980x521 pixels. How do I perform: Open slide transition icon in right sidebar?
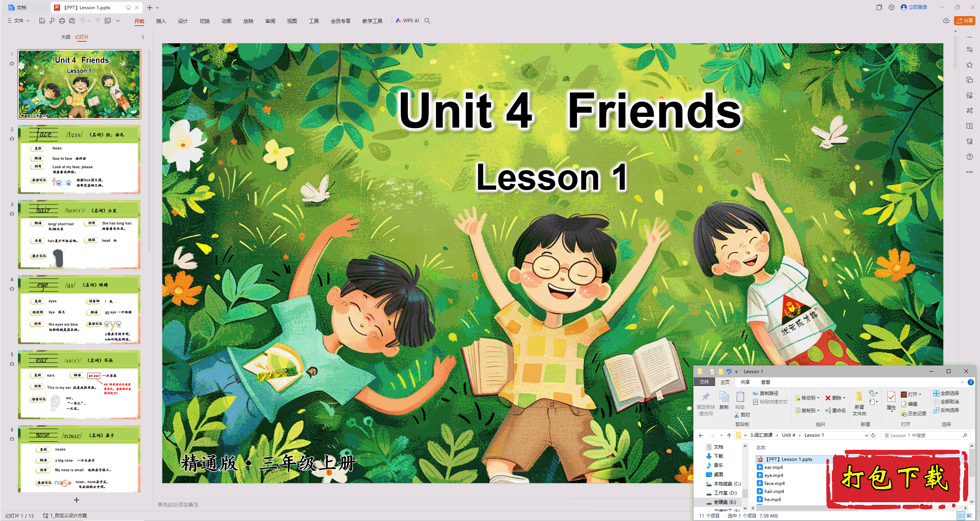[x=970, y=80]
